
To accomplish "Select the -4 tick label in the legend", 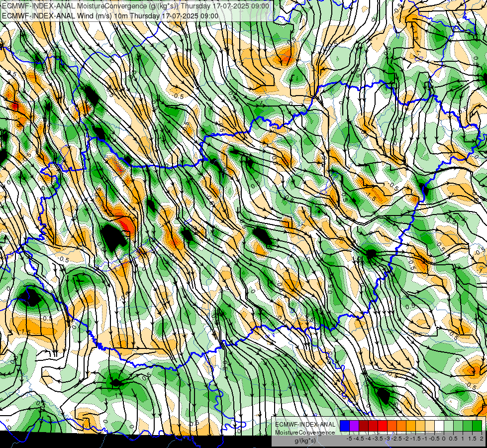I will pyautogui.click(x=368, y=439).
